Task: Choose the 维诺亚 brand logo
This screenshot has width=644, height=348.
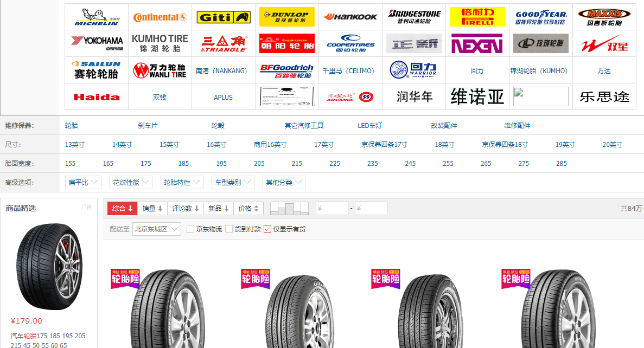Action: click(x=477, y=97)
